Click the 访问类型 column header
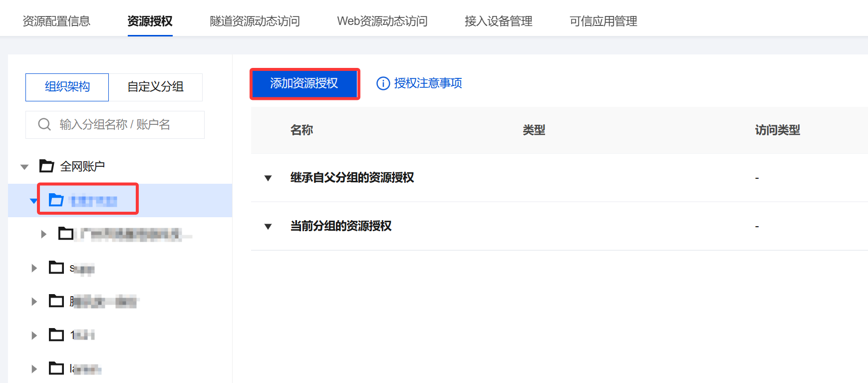The image size is (868, 383). (x=777, y=130)
